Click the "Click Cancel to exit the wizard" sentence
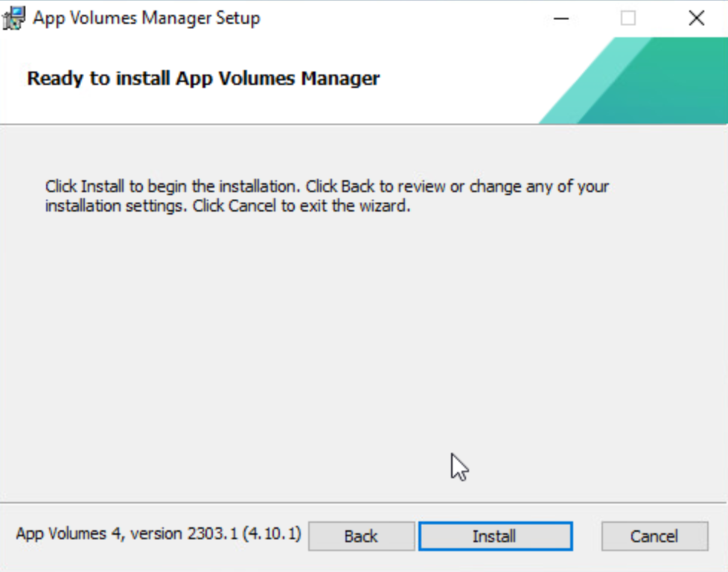This screenshot has width=728, height=572. (301, 206)
